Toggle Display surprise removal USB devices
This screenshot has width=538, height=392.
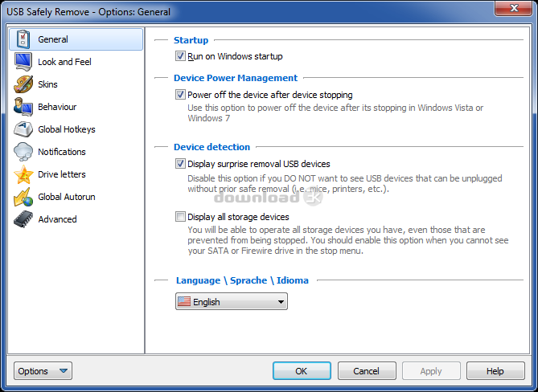[x=180, y=163]
